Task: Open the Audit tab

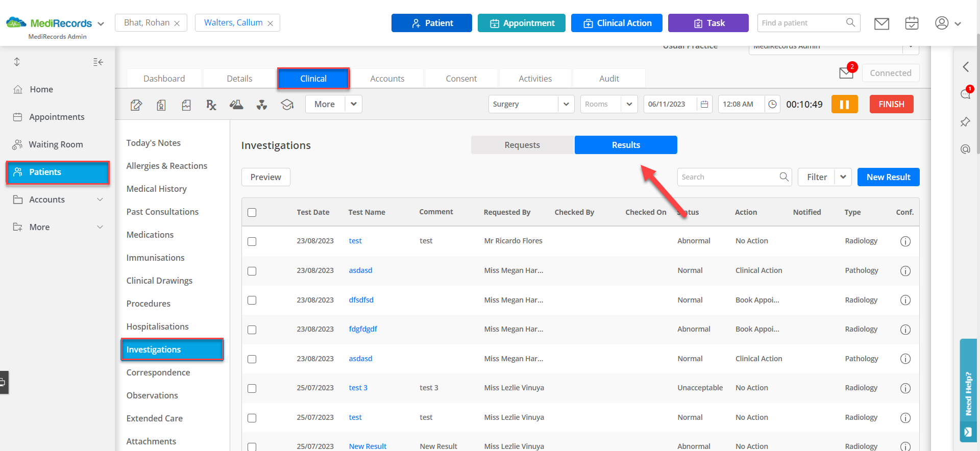Action: (609, 79)
